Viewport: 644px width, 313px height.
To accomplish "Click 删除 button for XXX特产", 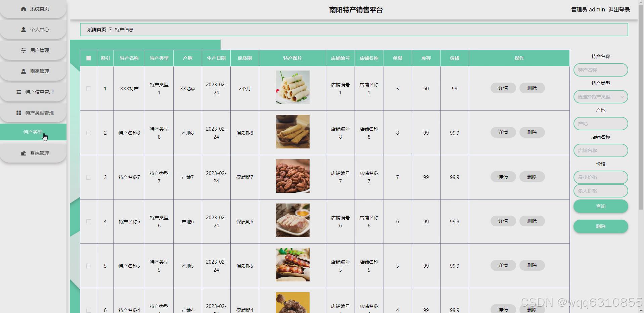I will click(x=532, y=88).
